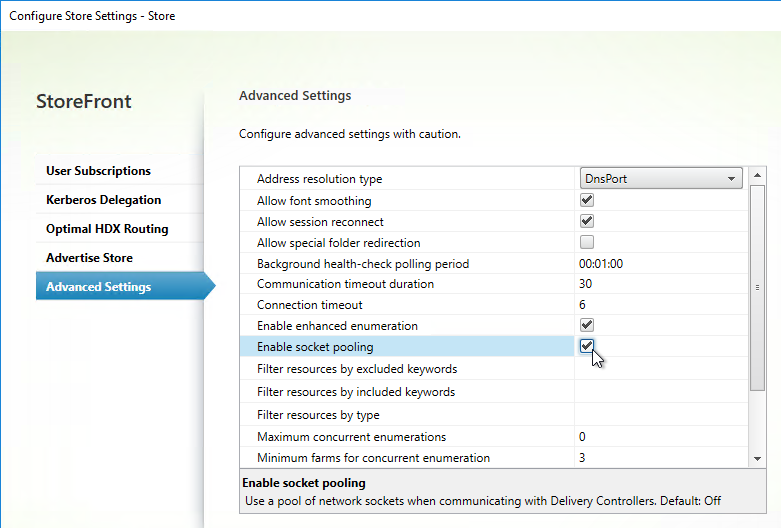Click the 'Configure Store Settings - Store' title bar

92,16
